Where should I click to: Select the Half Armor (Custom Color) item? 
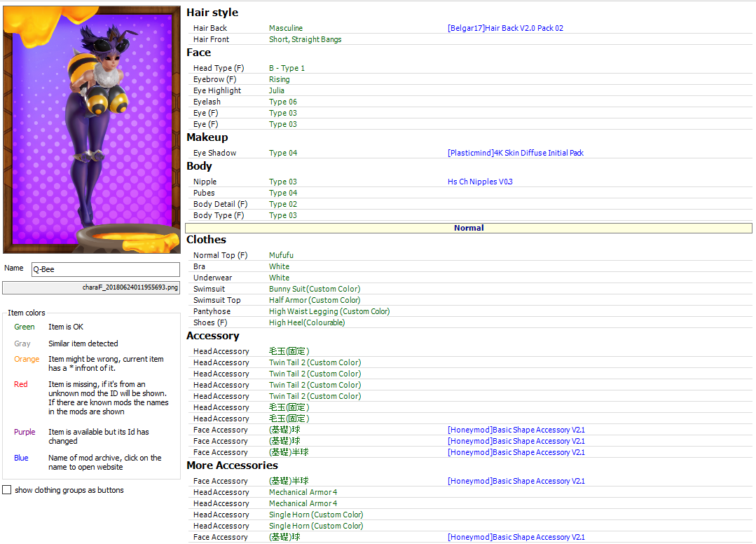(x=315, y=300)
